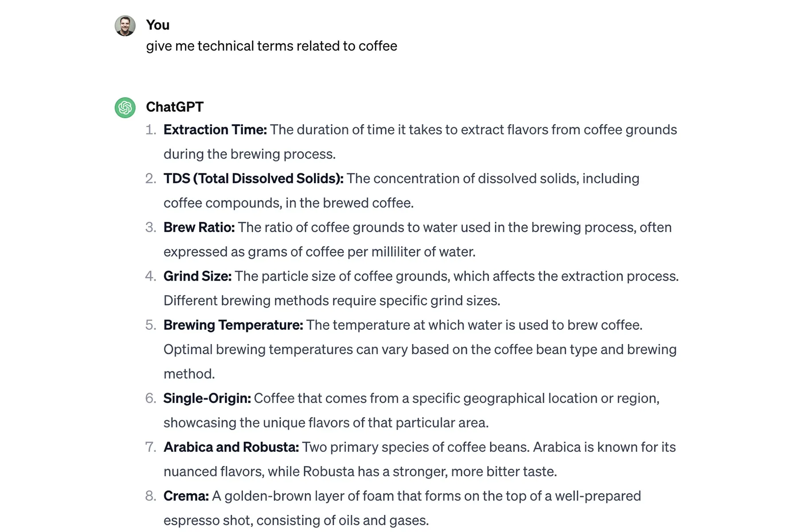The image size is (798, 532).
Task: Click the bold 'Crema:' term
Action: click(186, 496)
